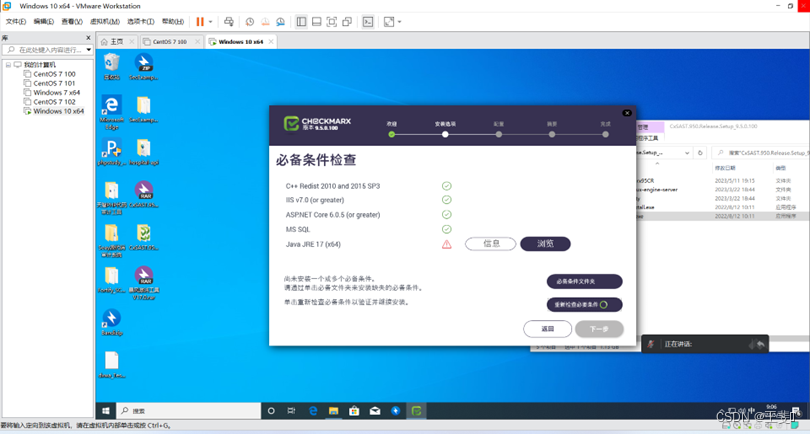Viewport: 810px width, 434px height.
Task: Click the Windows Start button
Action: point(105,411)
